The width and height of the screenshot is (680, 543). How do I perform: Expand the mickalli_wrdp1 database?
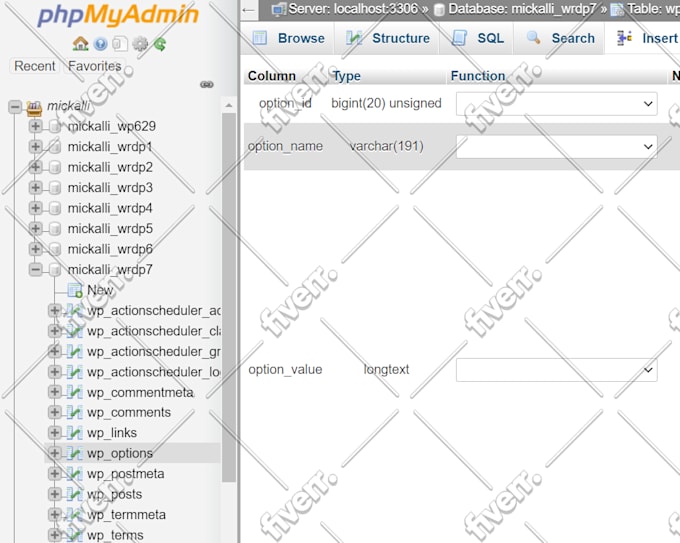click(x=36, y=147)
